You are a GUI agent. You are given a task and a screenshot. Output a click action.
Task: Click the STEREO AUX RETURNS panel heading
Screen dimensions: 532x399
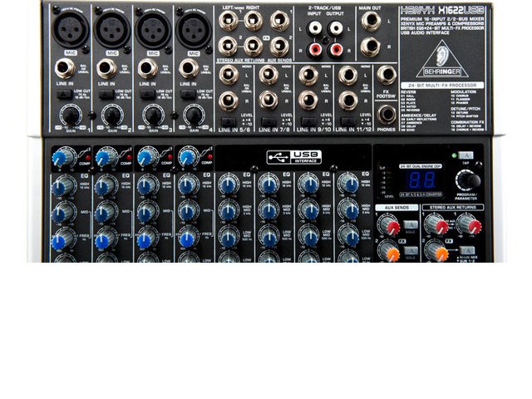(x=452, y=207)
